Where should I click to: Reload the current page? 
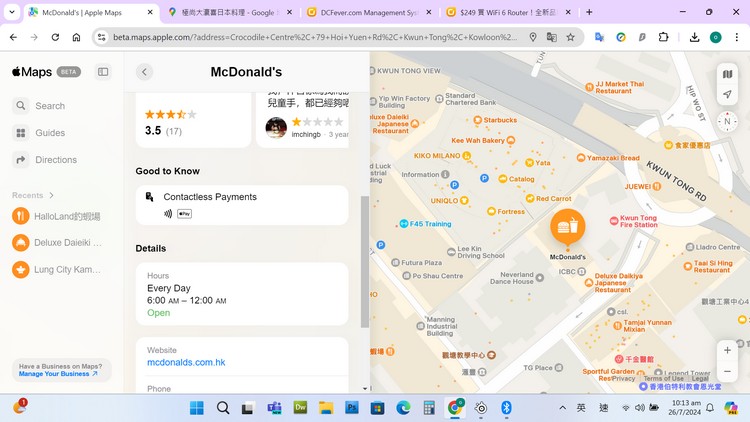tap(55, 37)
